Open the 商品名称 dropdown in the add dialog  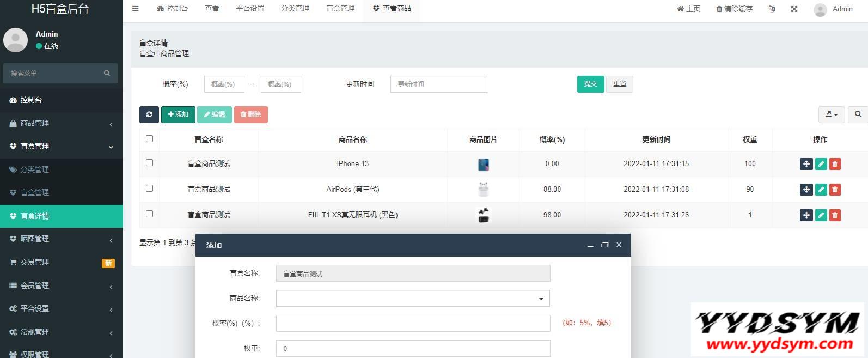[x=413, y=299]
